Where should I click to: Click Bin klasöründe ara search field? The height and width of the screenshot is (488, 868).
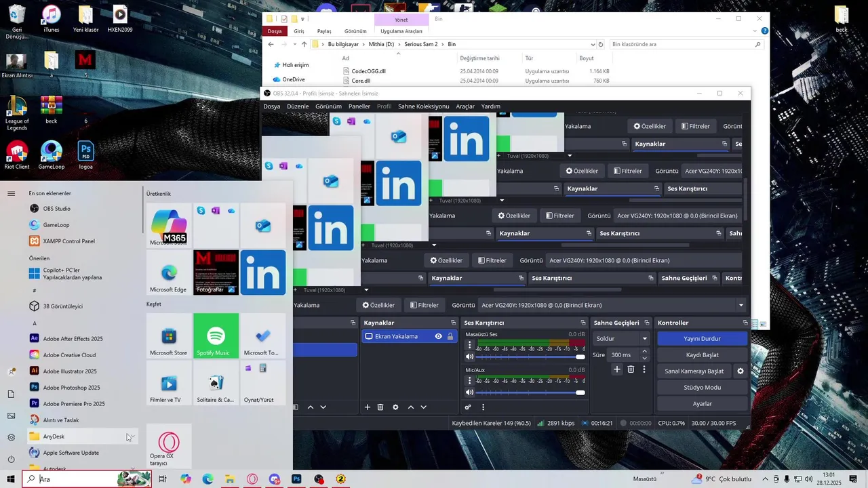click(686, 44)
